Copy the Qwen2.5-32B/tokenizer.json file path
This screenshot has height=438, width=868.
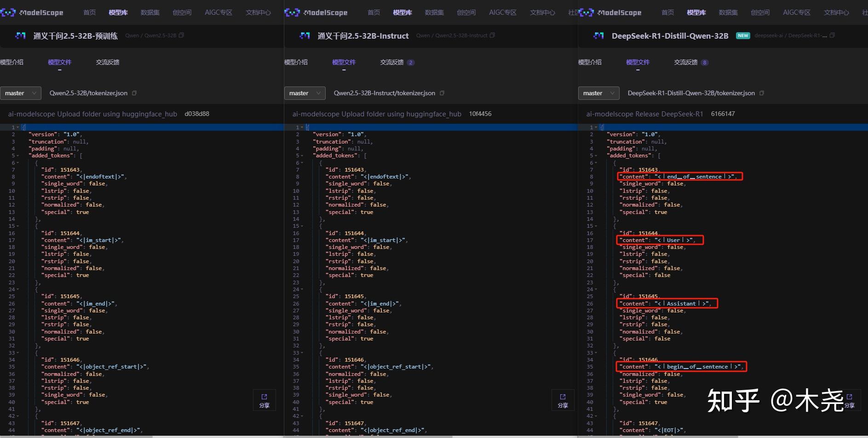[134, 93]
